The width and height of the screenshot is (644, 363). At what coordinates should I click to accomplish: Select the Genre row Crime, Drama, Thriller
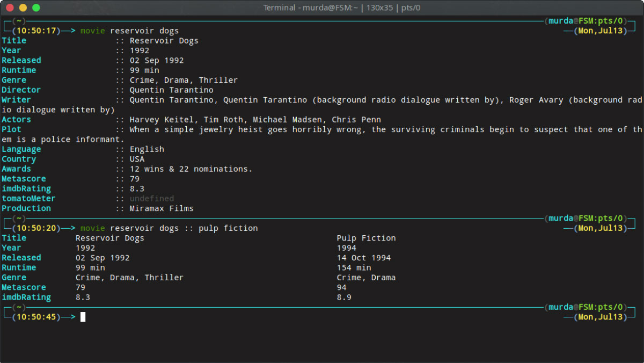(x=184, y=79)
